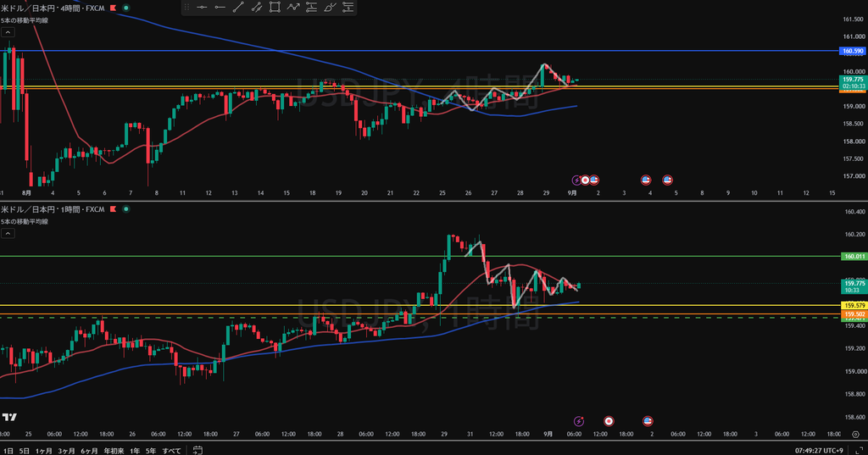Select the horizontal ray drawing tool
The height and width of the screenshot is (455, 868).
(x=220, y=7)
